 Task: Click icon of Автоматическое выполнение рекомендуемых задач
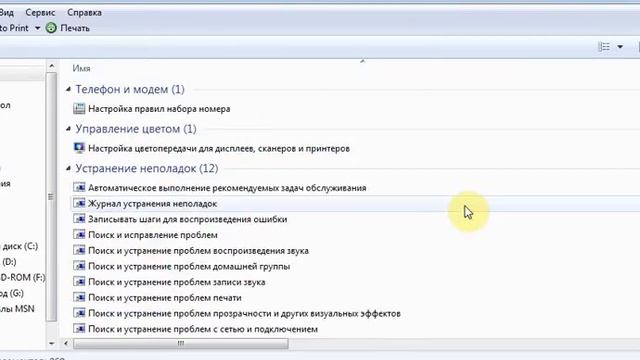[79, 187]
